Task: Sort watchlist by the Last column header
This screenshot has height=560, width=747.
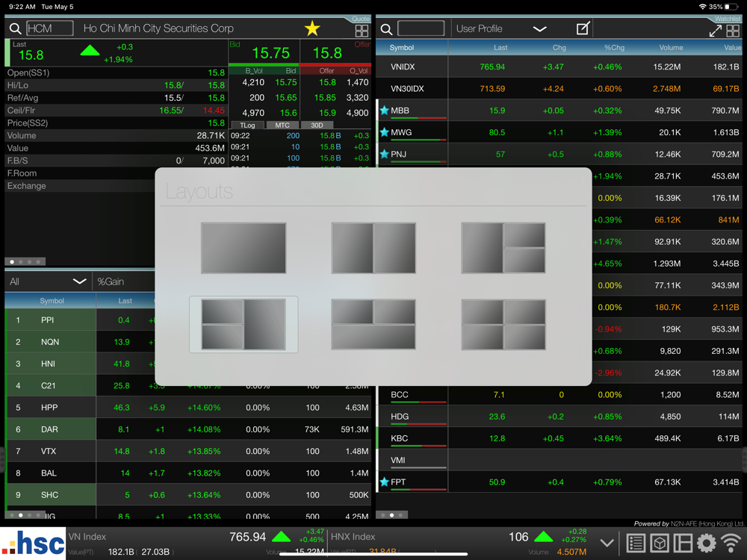Action: click(x=500, y=48)
